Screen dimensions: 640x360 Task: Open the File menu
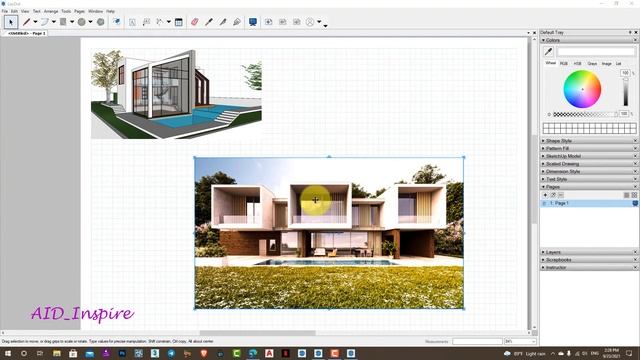point(5,11)
